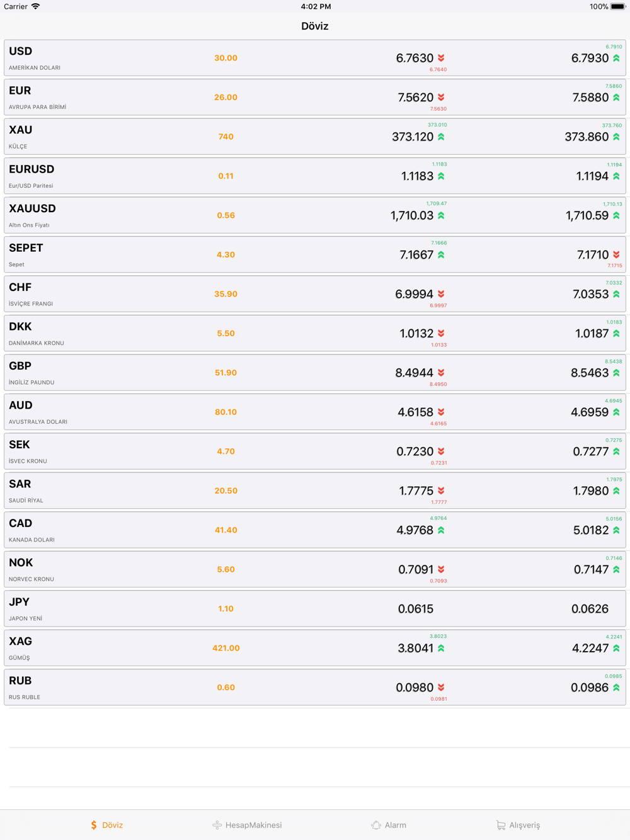Tap the red down arrow beside RUB 0.0980
The width and height of the screenshot is (630, 840).
pos(441,688)
